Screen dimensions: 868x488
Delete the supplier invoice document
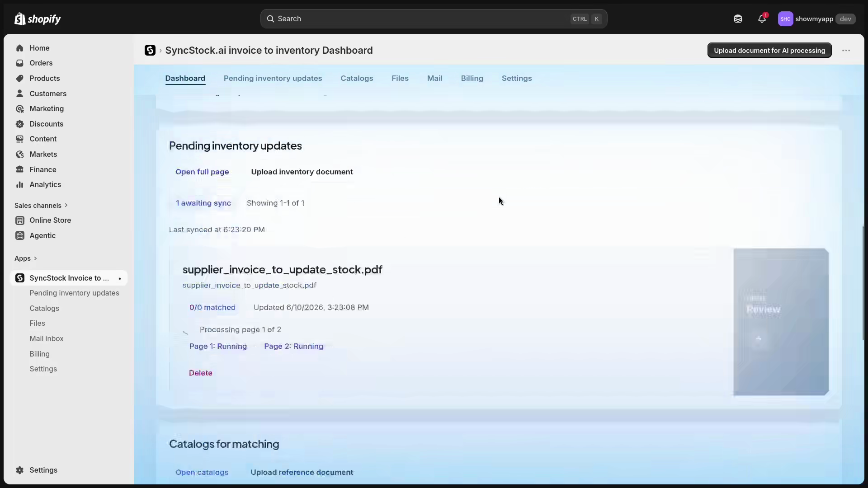(200, 373)
